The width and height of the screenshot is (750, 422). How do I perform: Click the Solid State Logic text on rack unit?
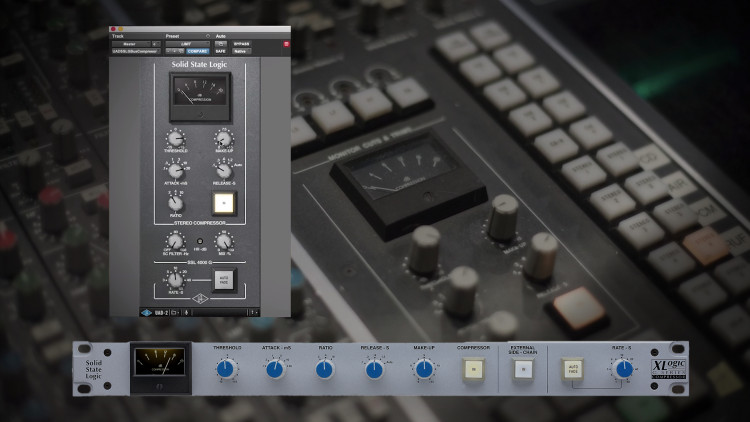point(94,369)
